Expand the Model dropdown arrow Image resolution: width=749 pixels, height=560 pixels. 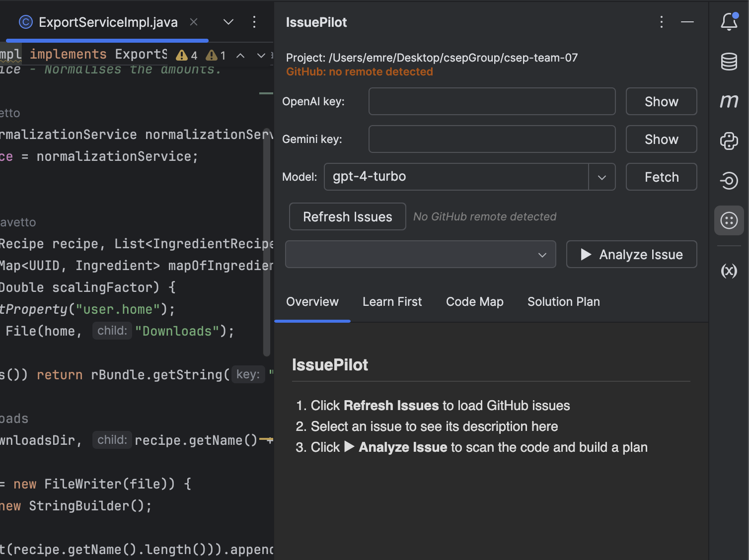[602, 177]
